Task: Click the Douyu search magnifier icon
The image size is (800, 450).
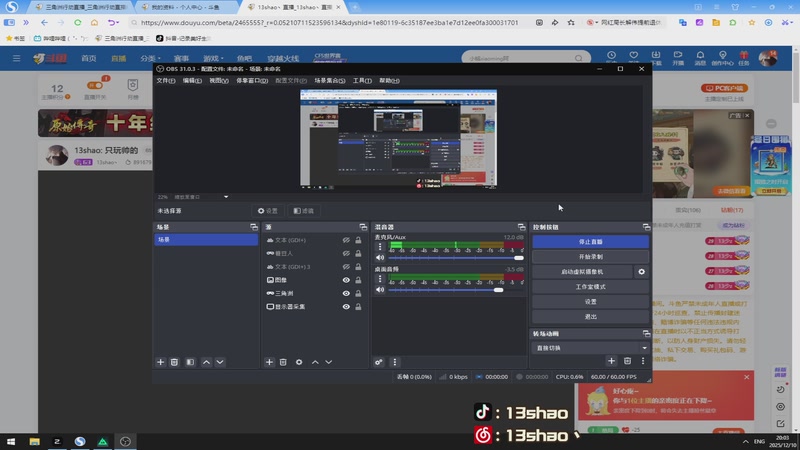Action: point(579,58)
